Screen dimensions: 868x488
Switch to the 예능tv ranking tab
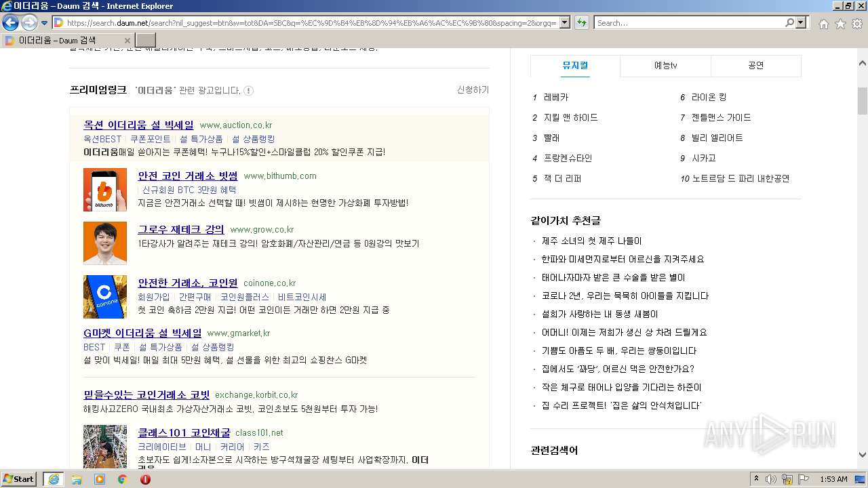pyautogui.click(x=665, y=66)
